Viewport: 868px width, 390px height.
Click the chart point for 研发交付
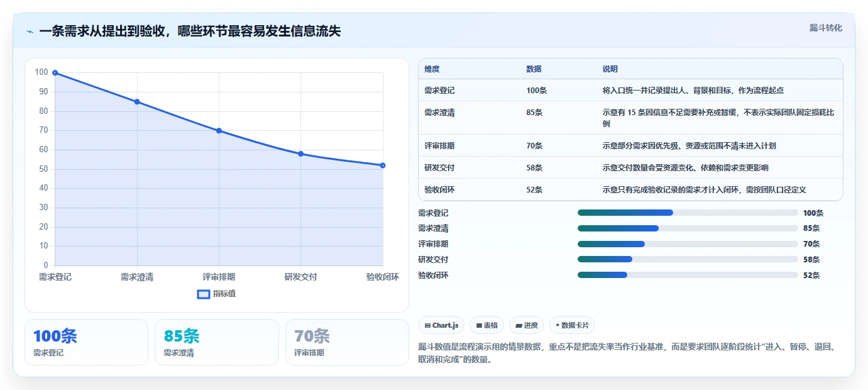301,154
